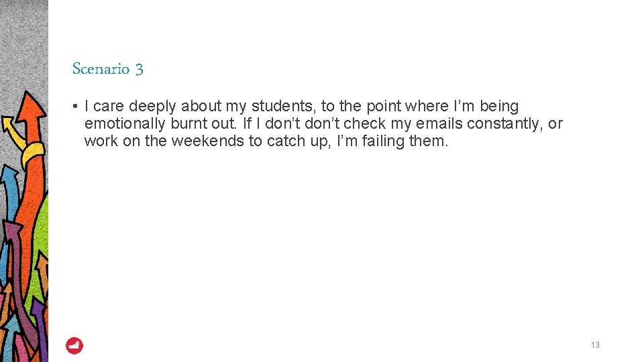Click the red bird logo icon

pos(74,346)
